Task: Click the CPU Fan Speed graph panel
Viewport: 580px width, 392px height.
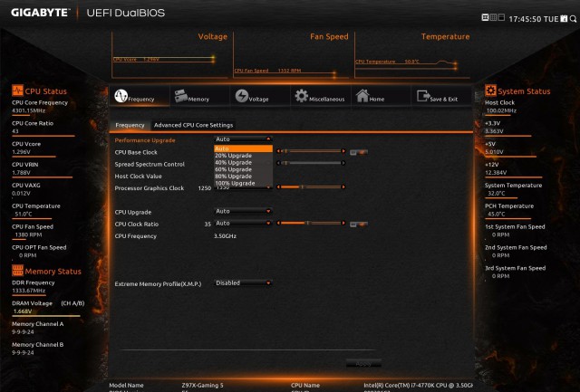Action: [291, 55]
